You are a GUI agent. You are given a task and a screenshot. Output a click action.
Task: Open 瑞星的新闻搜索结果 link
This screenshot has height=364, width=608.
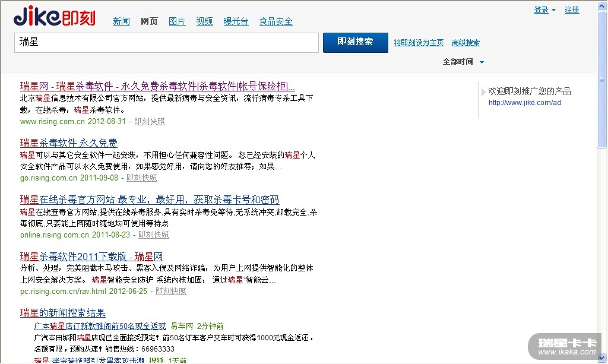coord(63,313)
